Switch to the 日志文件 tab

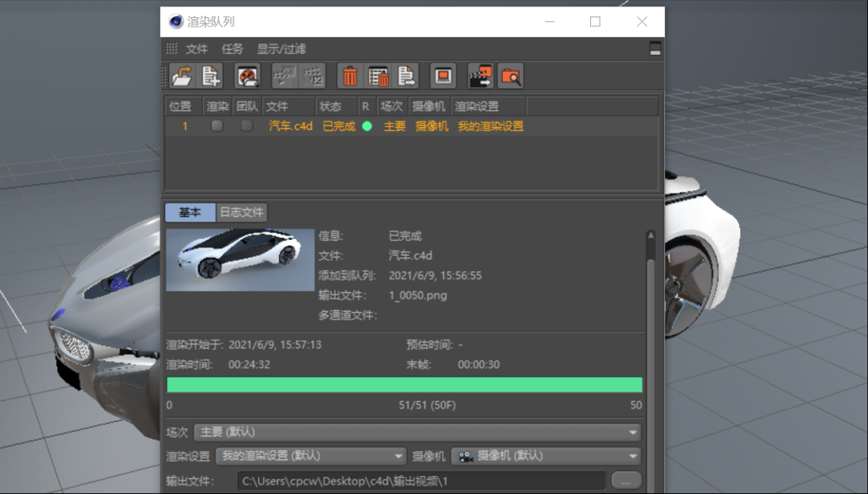pos(242,213)
